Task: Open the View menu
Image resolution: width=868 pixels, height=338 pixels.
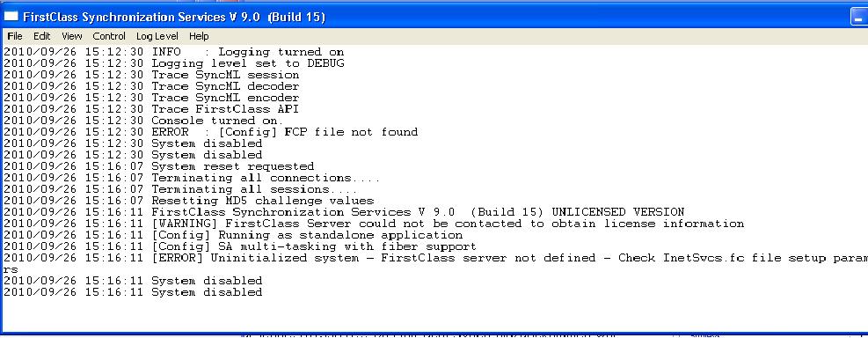Action: [72, 37]
